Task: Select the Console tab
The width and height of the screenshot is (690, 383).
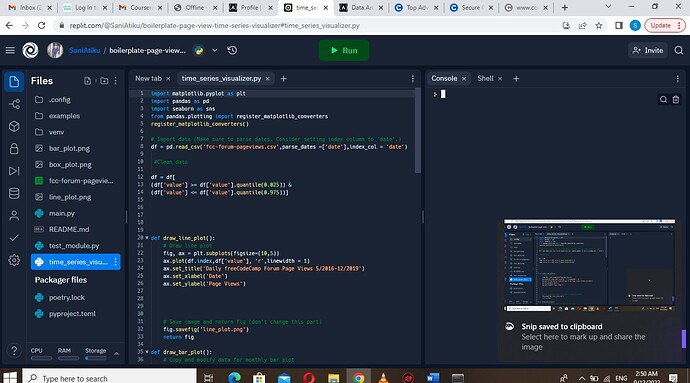Action: (444, 78)
